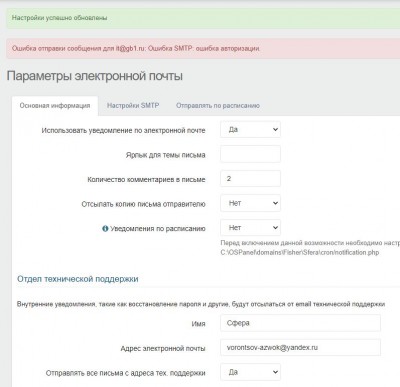Click the Имя field containing Сфера
Screen dimensions: 400x387
(300, 323)
